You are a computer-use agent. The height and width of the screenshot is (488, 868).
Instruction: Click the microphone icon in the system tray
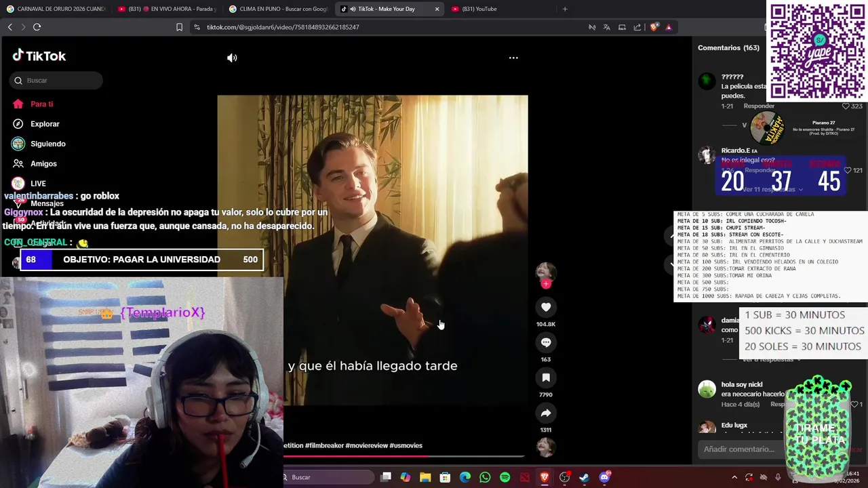click(778, 477)
